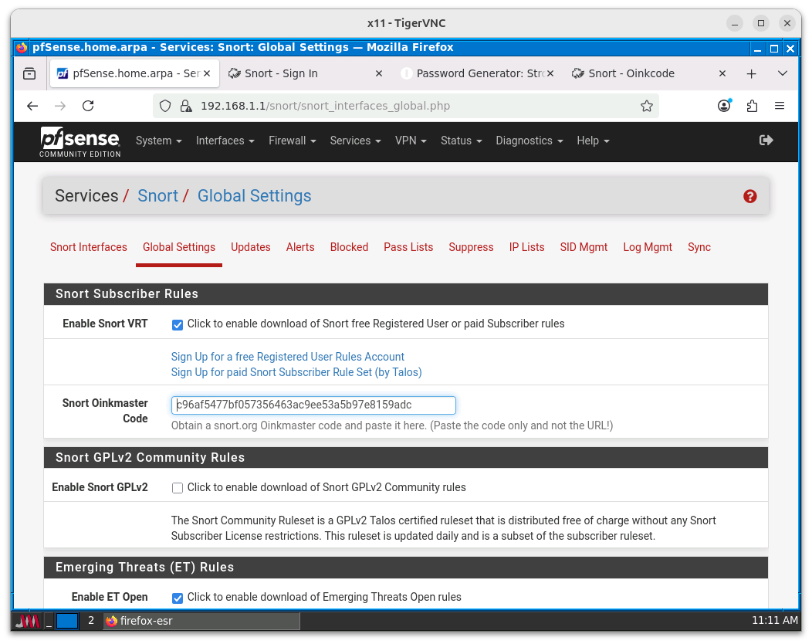Click the Snort breadcrumb link
812x644 pixels.
157,196
